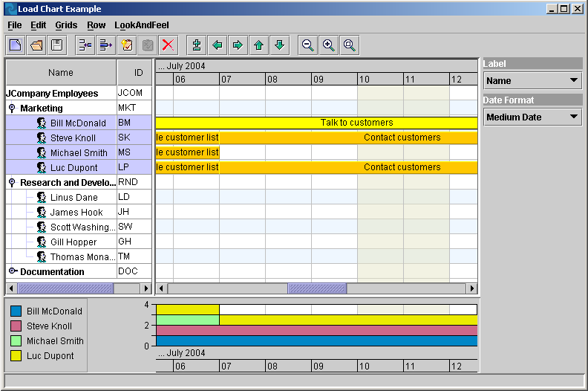588x391 pixels.
Task: Click the ID column header
Action: (x=138, y=73)
